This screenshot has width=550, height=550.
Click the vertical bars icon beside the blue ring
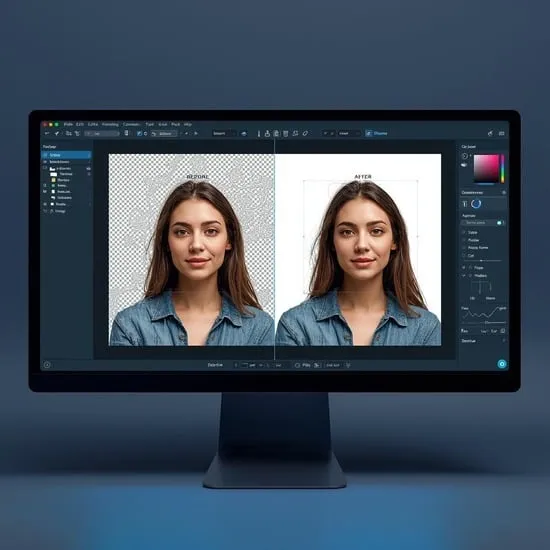point(465,204)
